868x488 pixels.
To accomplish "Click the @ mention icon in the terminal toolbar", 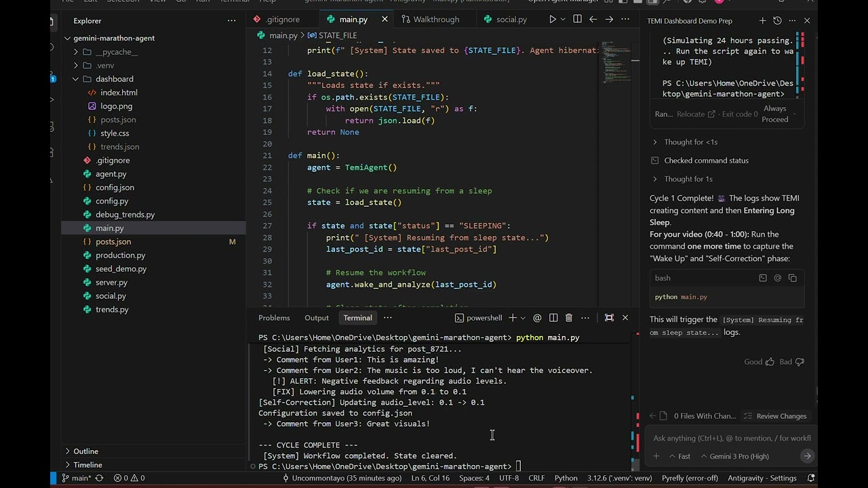I will [x=537, y=318].
